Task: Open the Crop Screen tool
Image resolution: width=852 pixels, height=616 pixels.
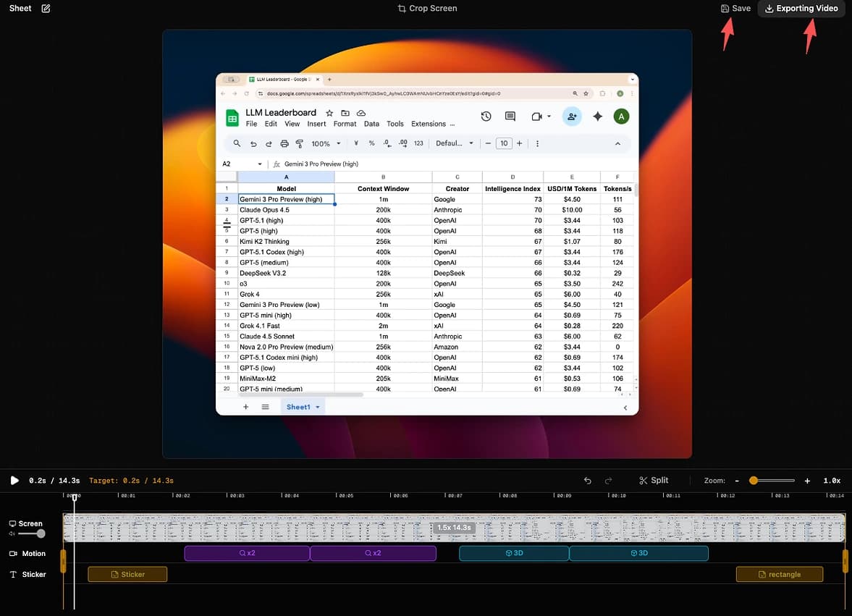Action: pyautogui.click(x=427, y=9)
